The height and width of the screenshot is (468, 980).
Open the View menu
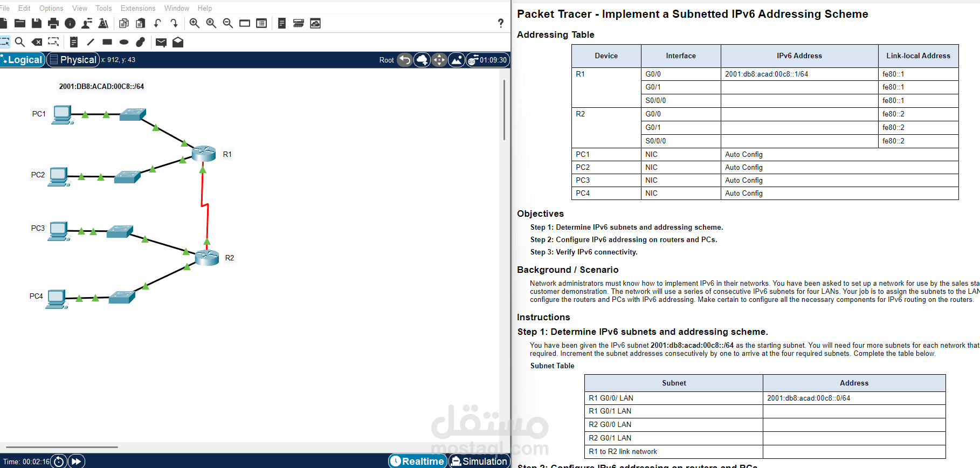(80, 8)
